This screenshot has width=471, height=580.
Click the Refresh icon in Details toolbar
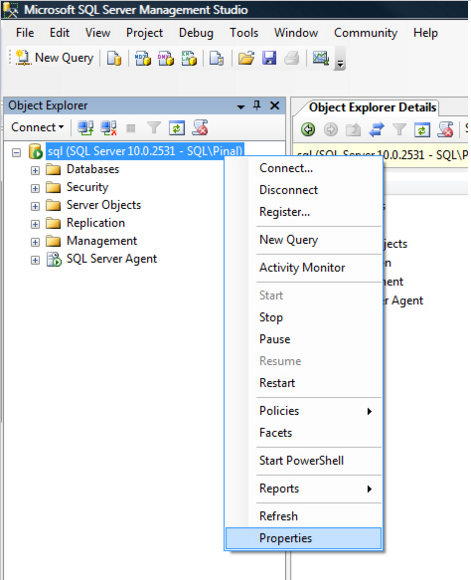pos(422,130)
